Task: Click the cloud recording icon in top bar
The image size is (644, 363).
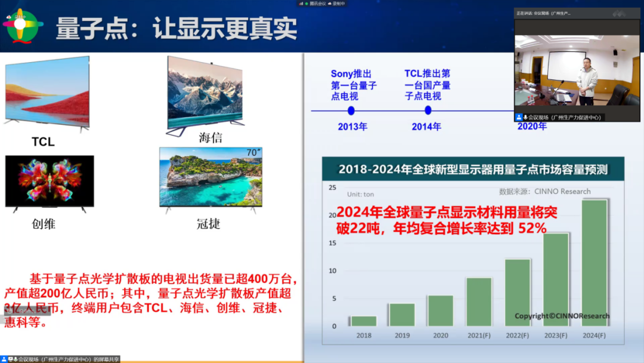Action: [x=330, y=4]
